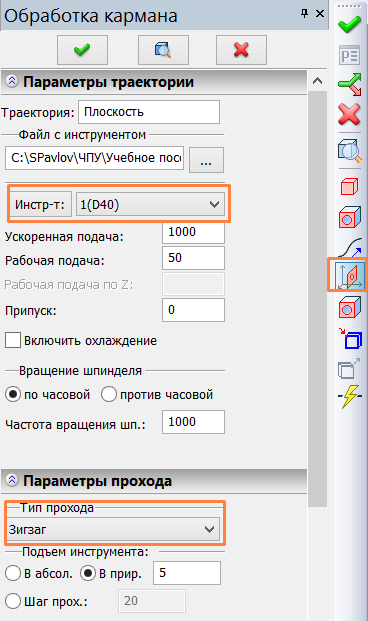
Task: Click the scrollbar up arrow
Action: click(x=317, y=81)
